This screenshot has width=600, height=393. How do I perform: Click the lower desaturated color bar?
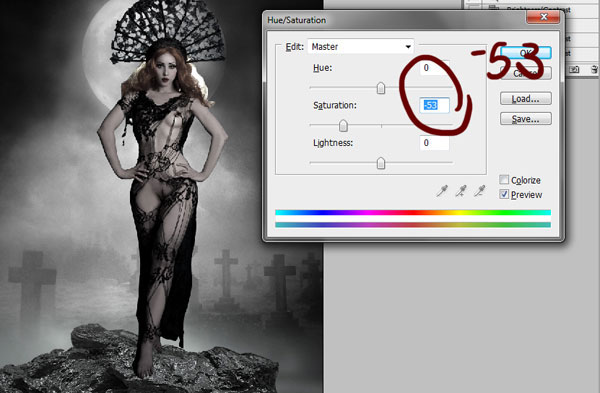tap(413, 225)
